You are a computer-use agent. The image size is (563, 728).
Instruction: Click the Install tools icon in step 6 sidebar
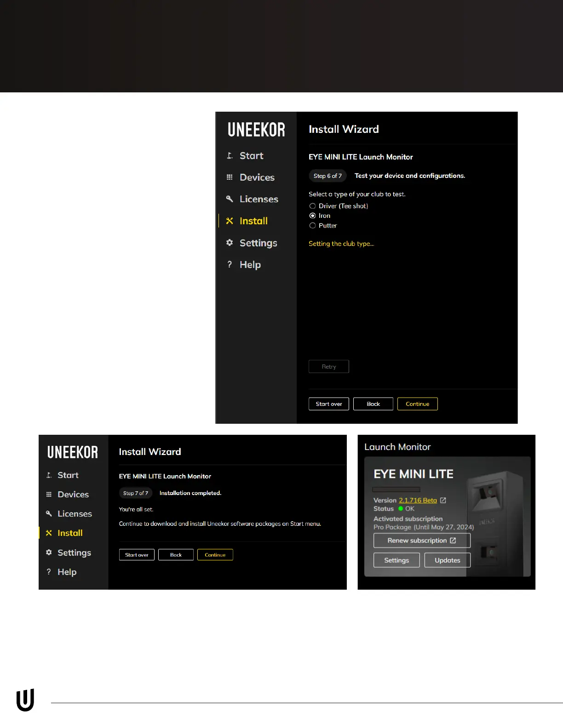(230, 221)
